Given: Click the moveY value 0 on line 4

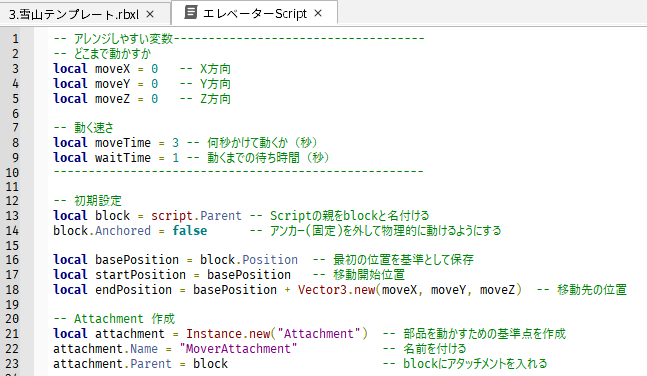Looking at the screenshot, I should (154, 84).
